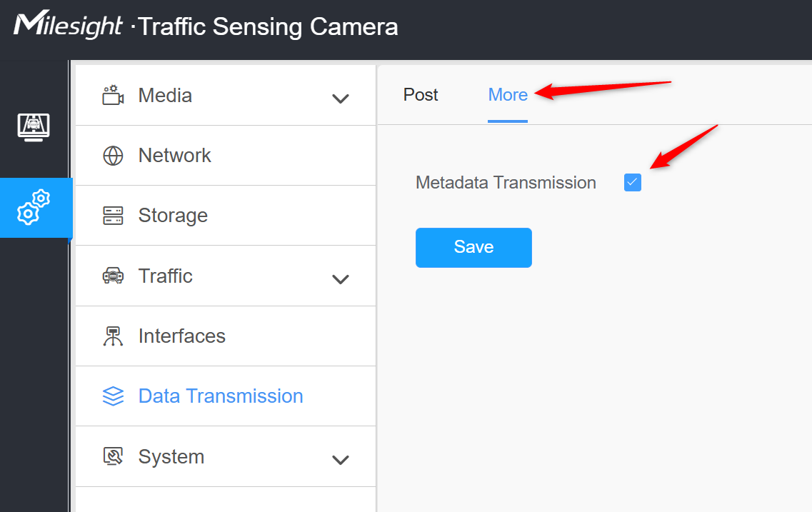
Task: Click the Storage server icon
Action: click(x=113, y=216)
